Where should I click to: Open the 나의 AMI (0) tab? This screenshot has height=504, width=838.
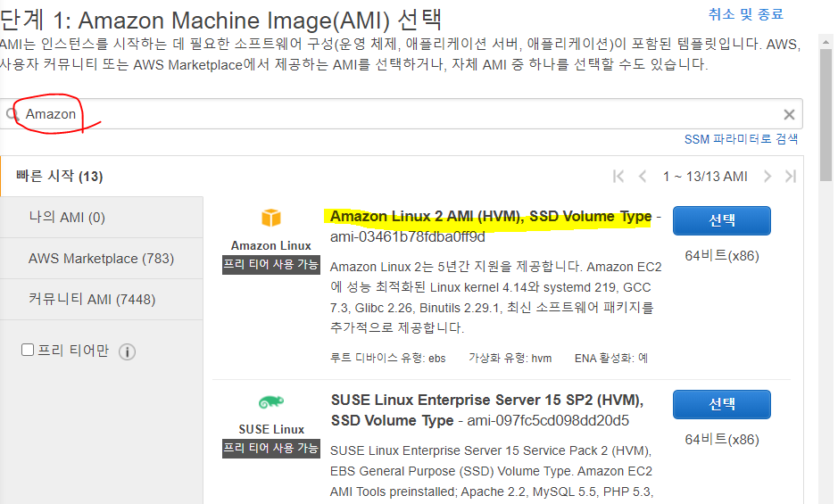102,217
